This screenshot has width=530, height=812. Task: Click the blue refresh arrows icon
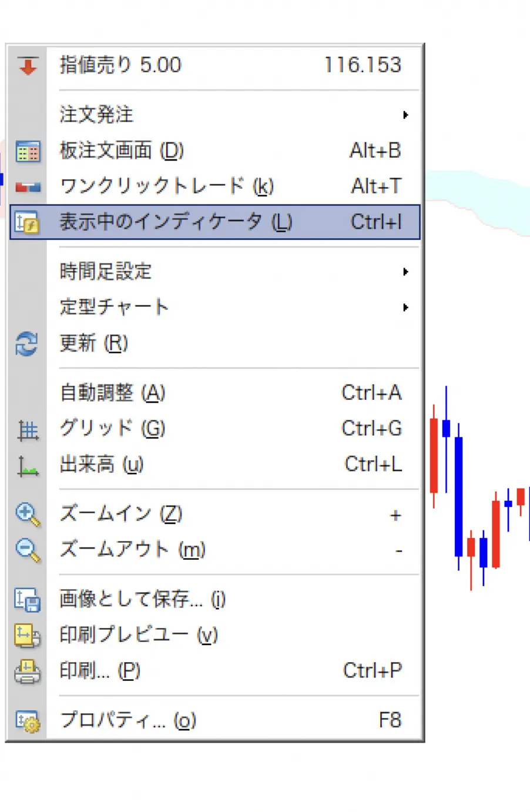click(x=26, y=345)
